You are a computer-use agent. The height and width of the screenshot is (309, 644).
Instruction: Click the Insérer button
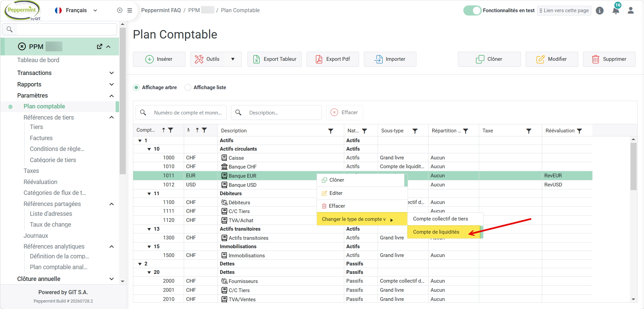[159, 59]
